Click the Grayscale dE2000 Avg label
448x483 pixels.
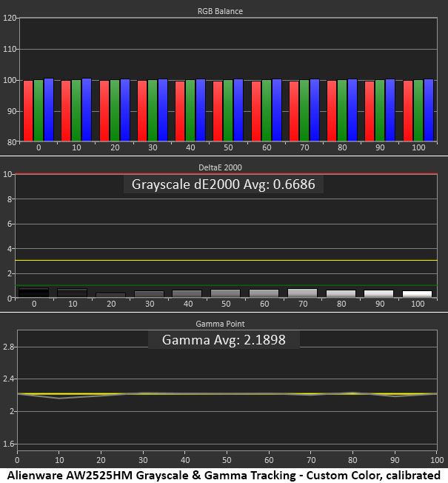tap(223, 184)
